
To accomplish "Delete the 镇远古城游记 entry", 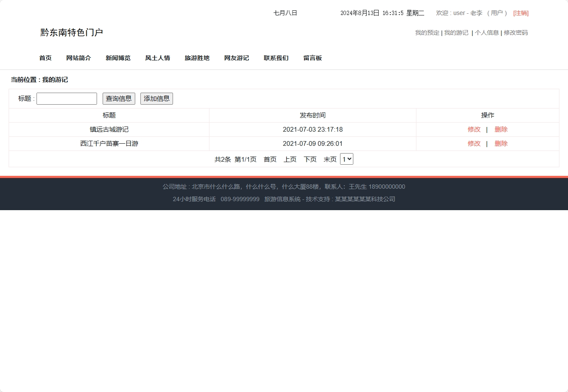I will pyautogui.click(x=501, y=130).
